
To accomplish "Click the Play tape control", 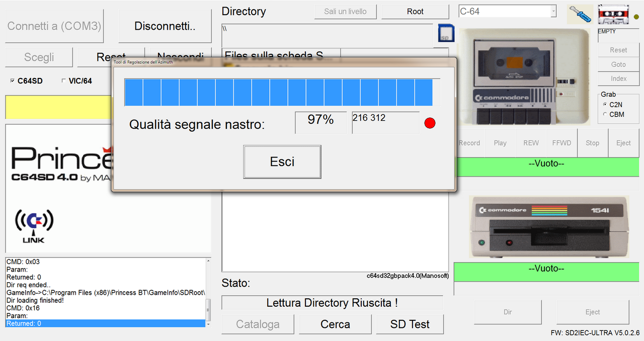I will click(x=500, y=143).
